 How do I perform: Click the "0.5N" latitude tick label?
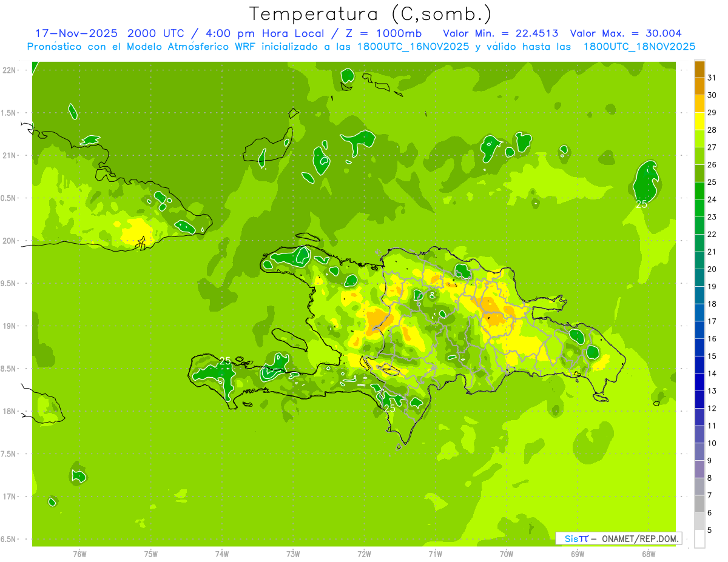click(x=9, y=198)
